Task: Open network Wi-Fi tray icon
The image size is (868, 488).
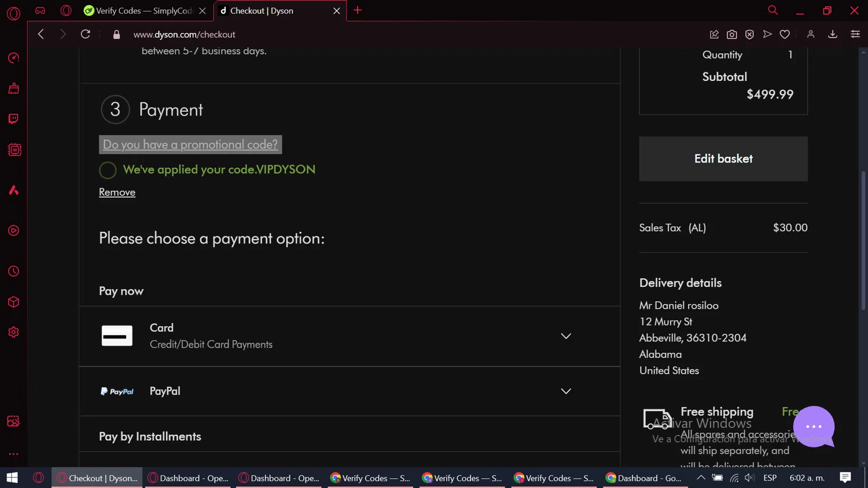Action: (x=734, y=478)
